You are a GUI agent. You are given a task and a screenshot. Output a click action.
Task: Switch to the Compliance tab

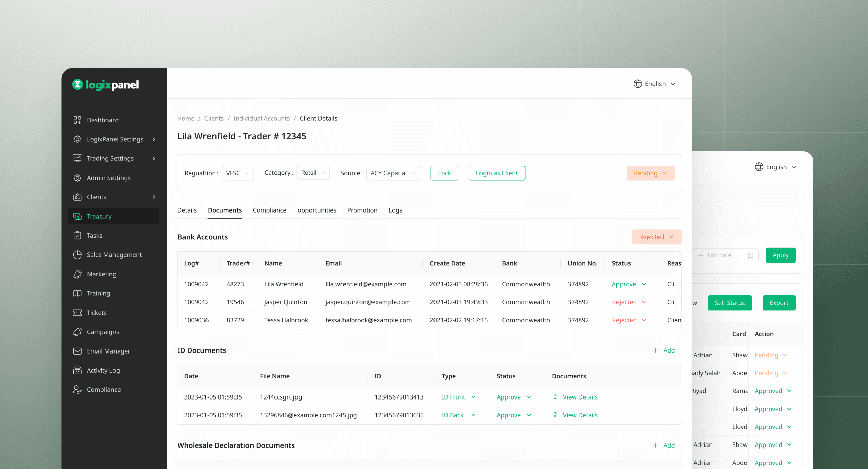[269, 210]
